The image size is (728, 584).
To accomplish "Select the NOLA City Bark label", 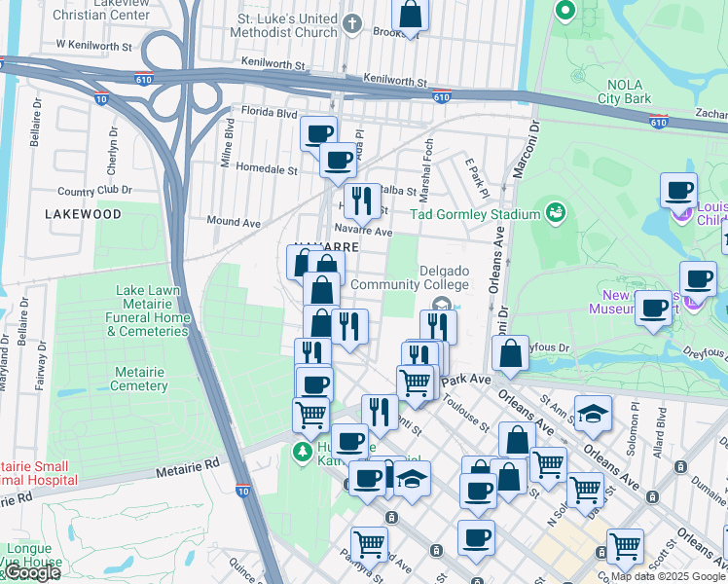I will (x=625, y=91).
